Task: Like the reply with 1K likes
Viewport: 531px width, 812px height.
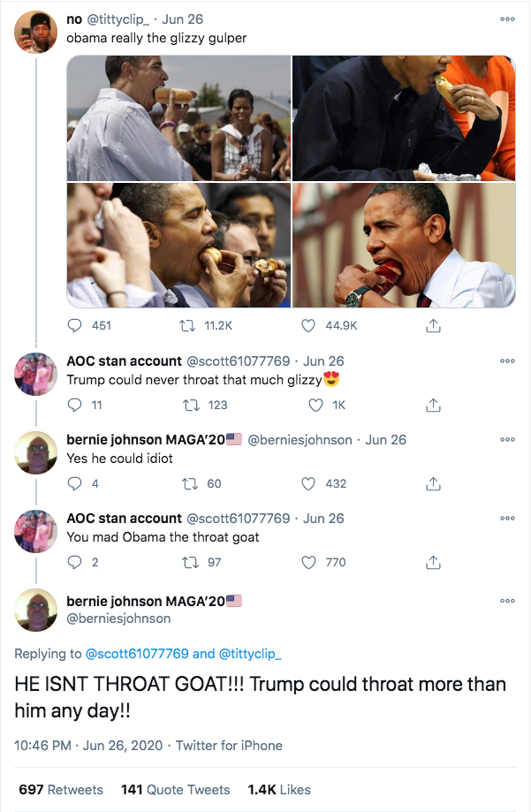Action: pyautogui.click(x=316, y=405)
